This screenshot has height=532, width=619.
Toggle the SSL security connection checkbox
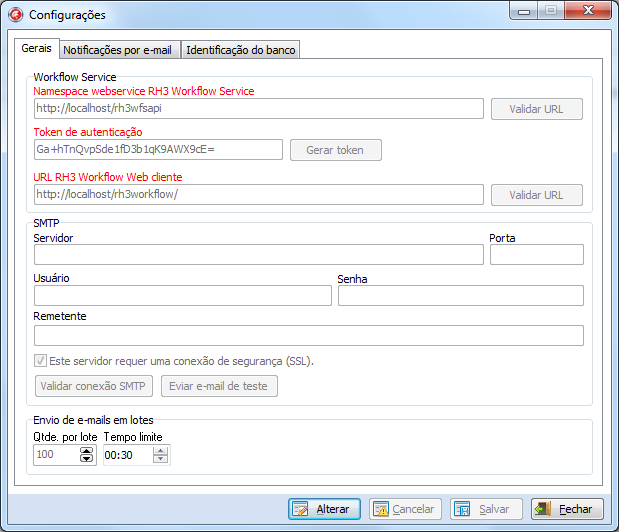(x=40, y=361)
